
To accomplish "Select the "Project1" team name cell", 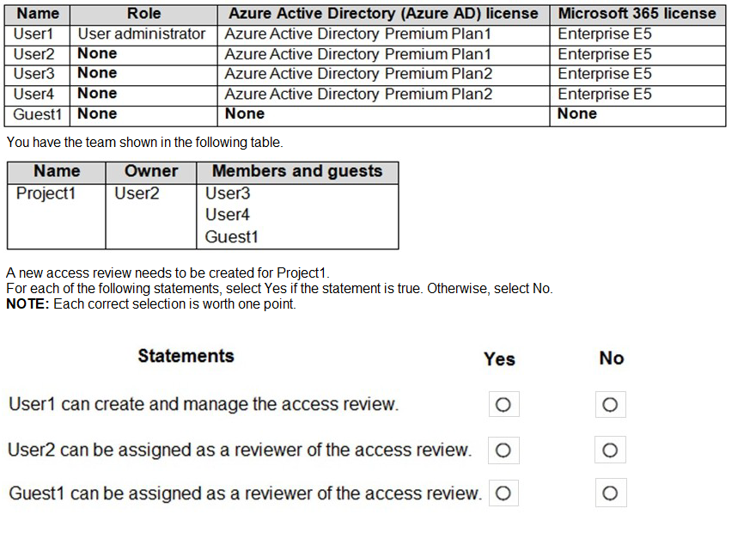I will click(46, 193).
